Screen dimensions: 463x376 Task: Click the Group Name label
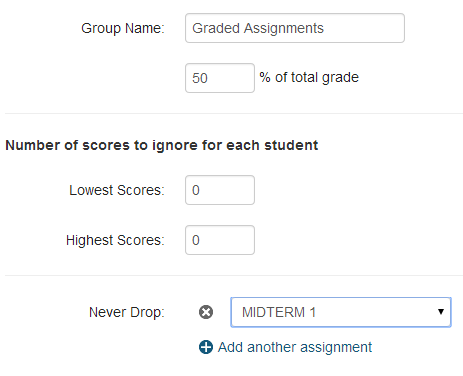pyautogui.click(x=123, y=28)
